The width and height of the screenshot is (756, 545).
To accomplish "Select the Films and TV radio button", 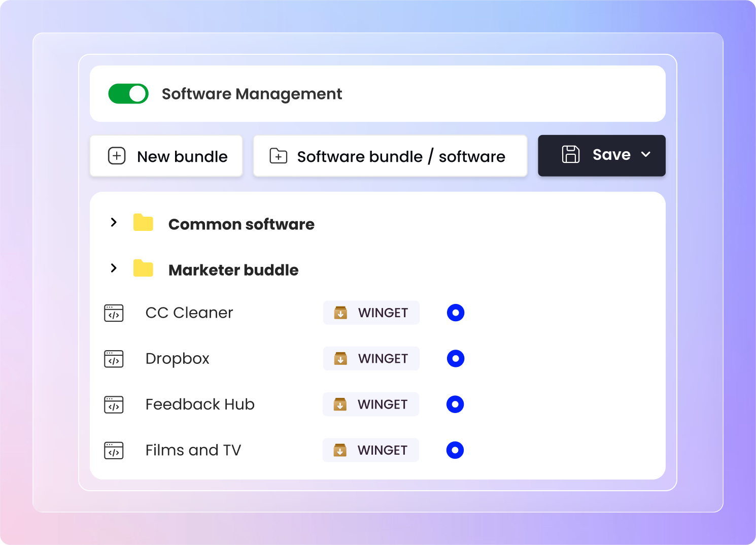I will coord(455,450).
